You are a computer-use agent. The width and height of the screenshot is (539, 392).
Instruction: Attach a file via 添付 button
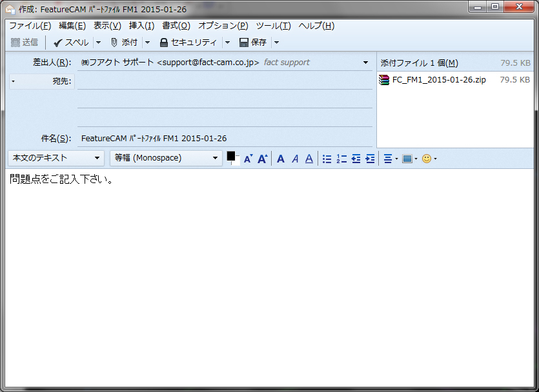click(124, 42)
